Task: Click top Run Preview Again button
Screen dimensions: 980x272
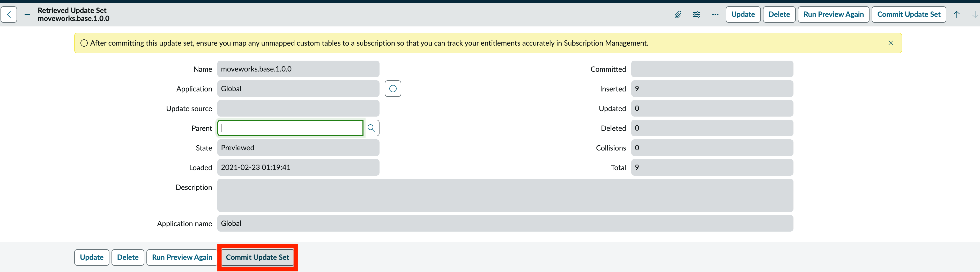Action: [834, 15]
